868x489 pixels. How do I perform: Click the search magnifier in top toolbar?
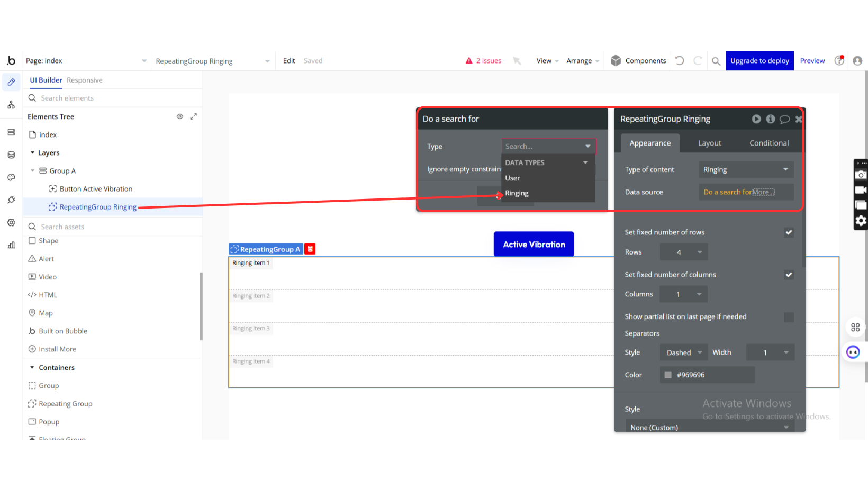tap(716, 61)
